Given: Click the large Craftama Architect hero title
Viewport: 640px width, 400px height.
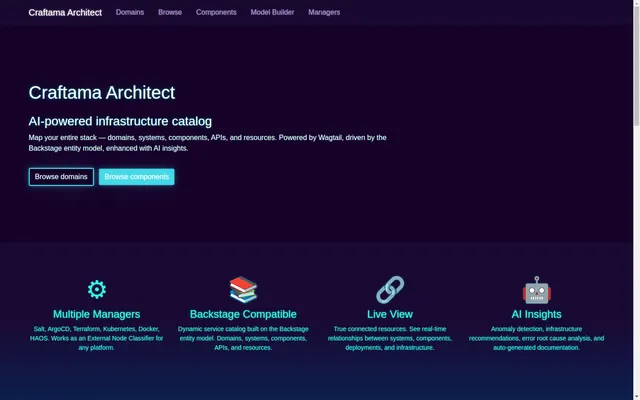Looking at the screenshot, I should pyautogui.click(x=102, y=93).
